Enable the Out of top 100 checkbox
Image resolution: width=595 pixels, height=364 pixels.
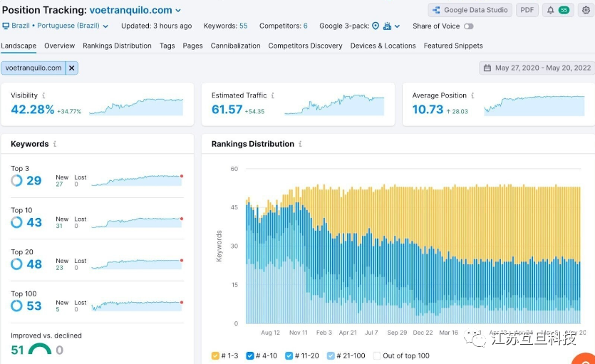click(x=378, y=355)
